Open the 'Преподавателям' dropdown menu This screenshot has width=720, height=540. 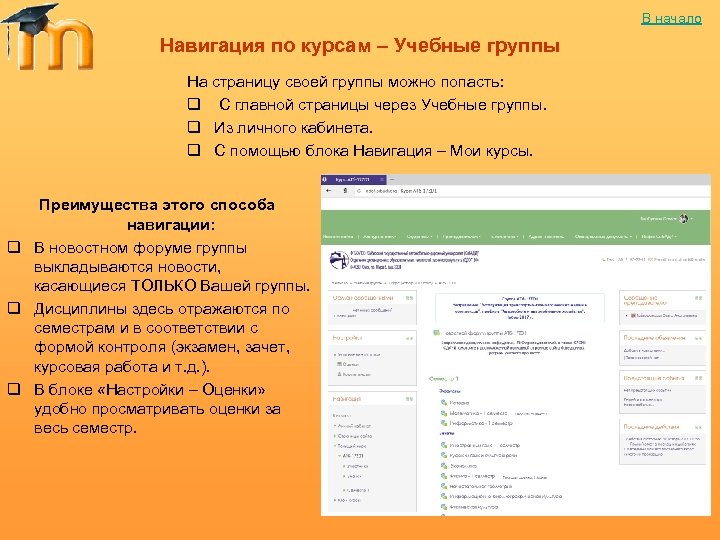461,236
